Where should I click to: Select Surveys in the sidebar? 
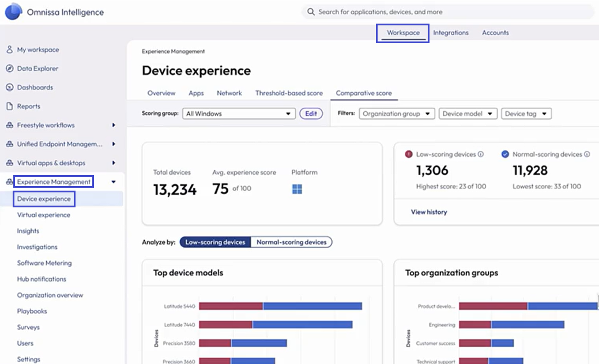tap(28, 327)
